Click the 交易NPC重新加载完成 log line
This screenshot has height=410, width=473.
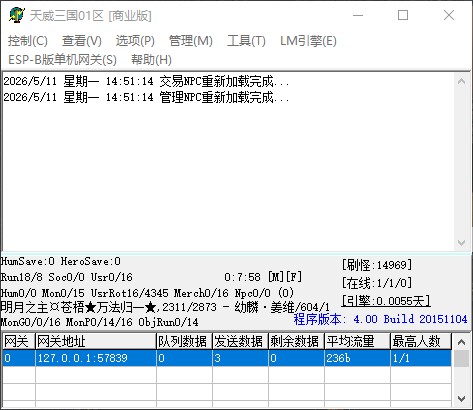click(146, 81)
